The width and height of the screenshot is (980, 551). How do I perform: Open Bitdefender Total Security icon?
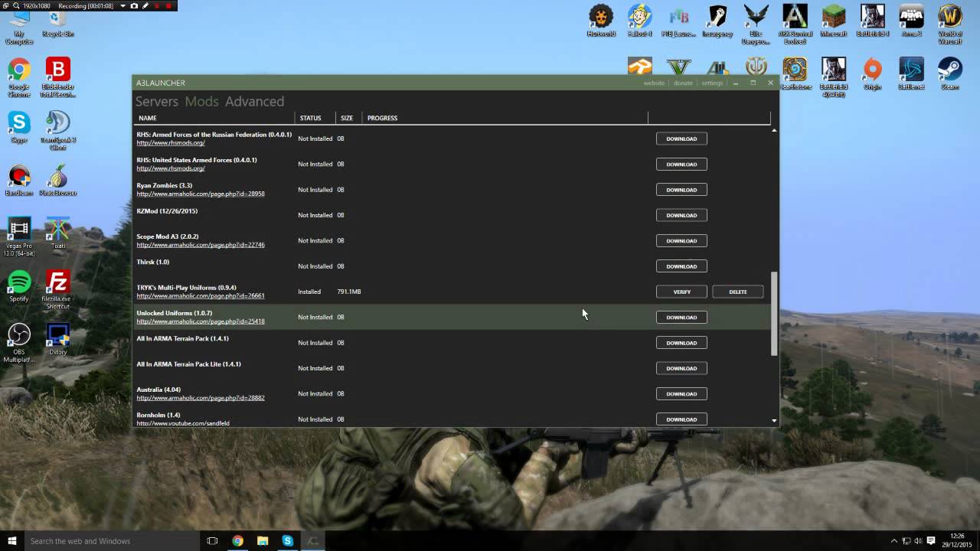tap(57, 77)
